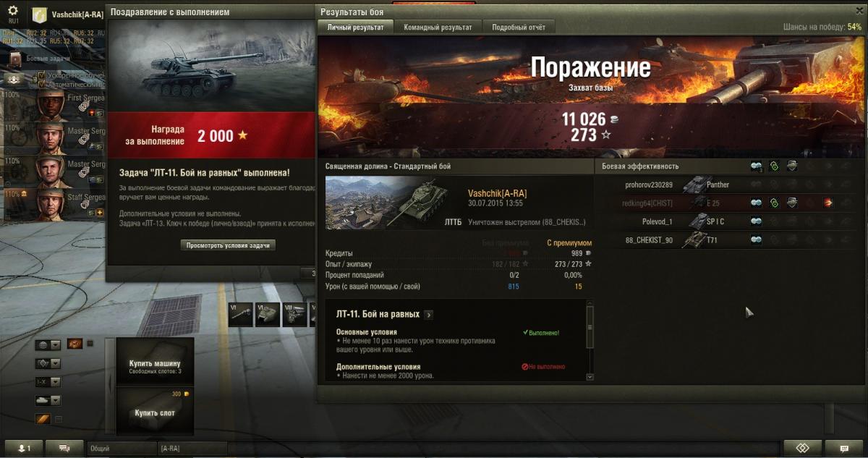Toggle the Ускоренное обучение checkbox

pyautogui.click(x=41, y=75)
